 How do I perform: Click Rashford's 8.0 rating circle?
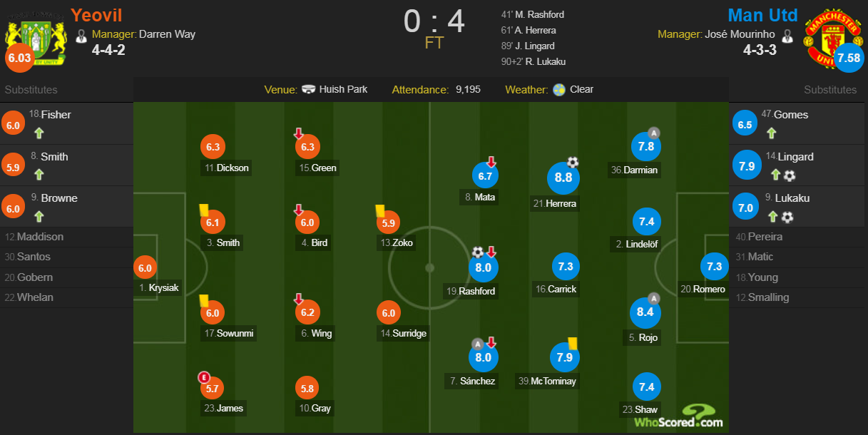coord(483,268)
